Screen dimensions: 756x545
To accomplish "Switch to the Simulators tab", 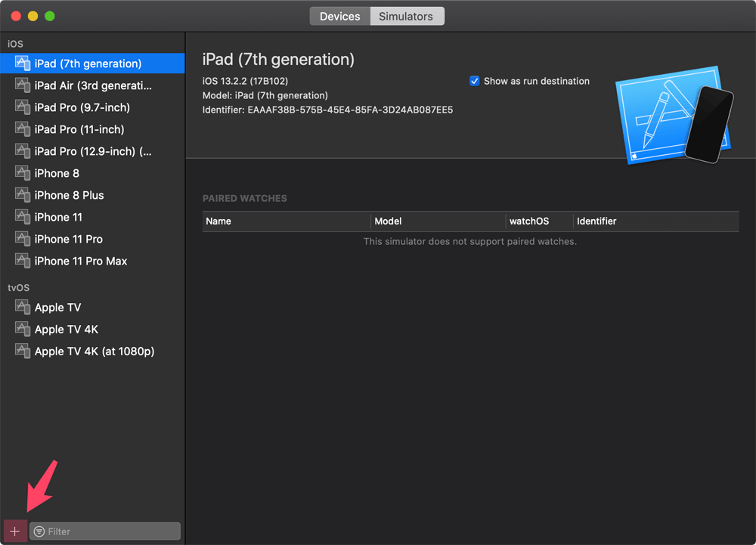I will coord(407,17).
